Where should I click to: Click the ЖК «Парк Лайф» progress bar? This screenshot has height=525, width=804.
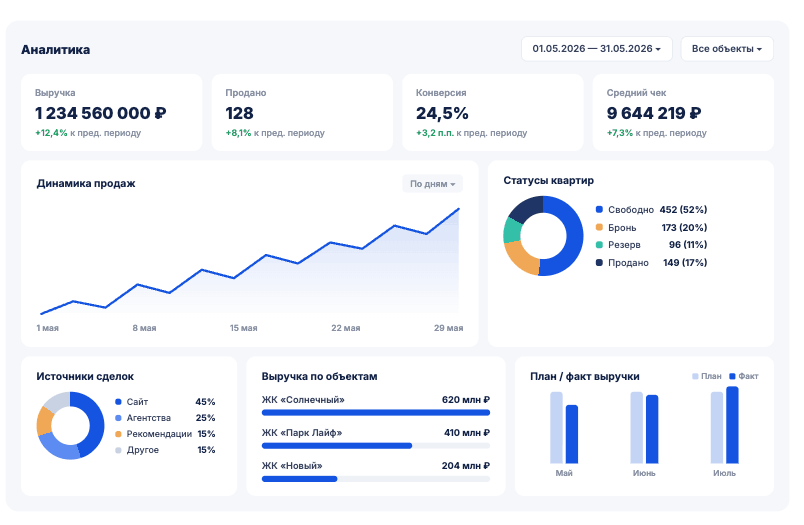(376, 446)
